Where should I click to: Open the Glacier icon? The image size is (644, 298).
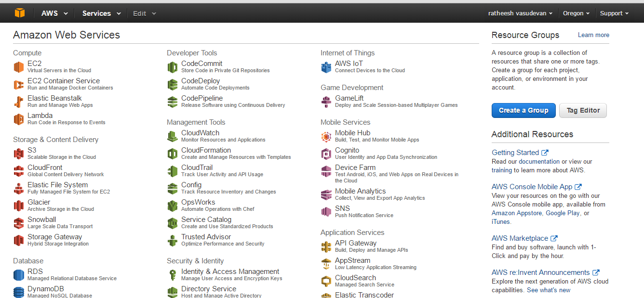click(19, 206)
